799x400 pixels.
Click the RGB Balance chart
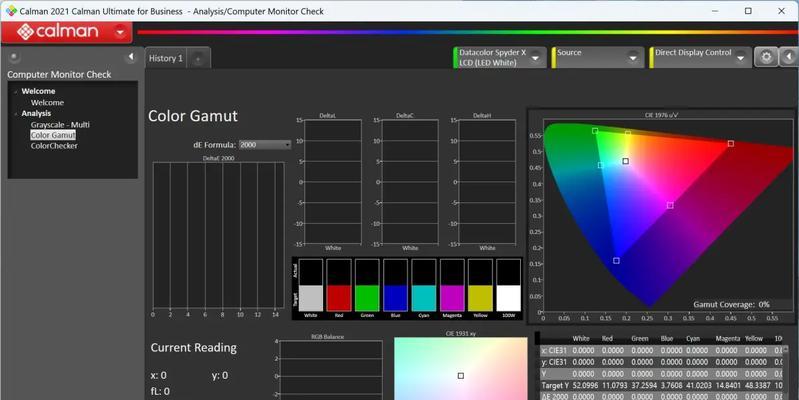pos(331,370)
